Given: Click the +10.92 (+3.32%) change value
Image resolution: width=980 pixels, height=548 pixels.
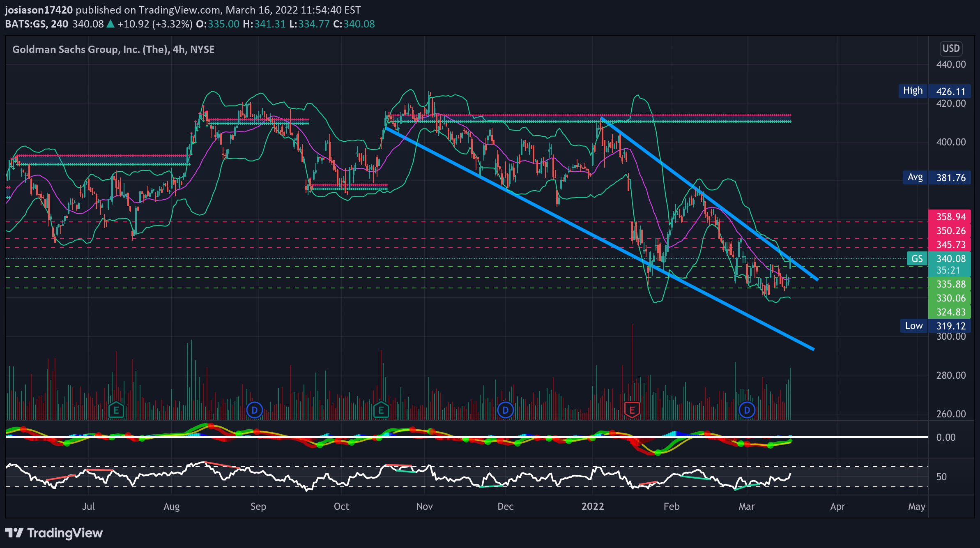Looking at the screenshot, I should (155, 24).
